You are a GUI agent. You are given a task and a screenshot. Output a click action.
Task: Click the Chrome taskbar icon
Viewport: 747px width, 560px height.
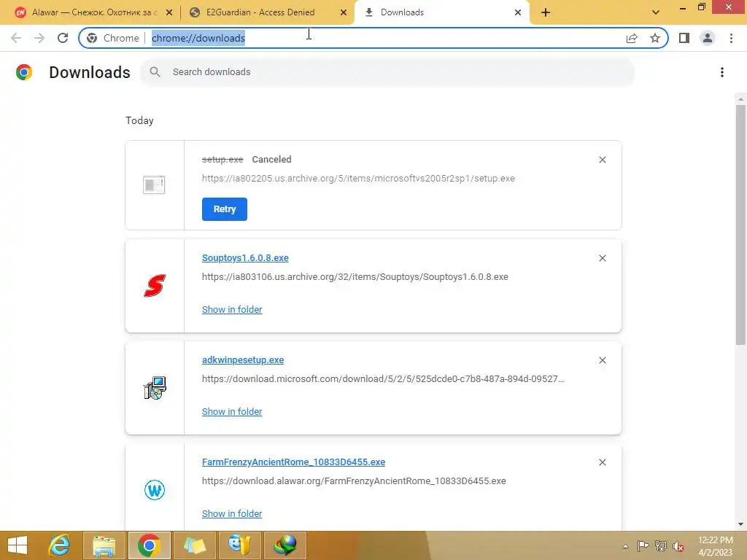pyautogui.click(x=149, y=545)
